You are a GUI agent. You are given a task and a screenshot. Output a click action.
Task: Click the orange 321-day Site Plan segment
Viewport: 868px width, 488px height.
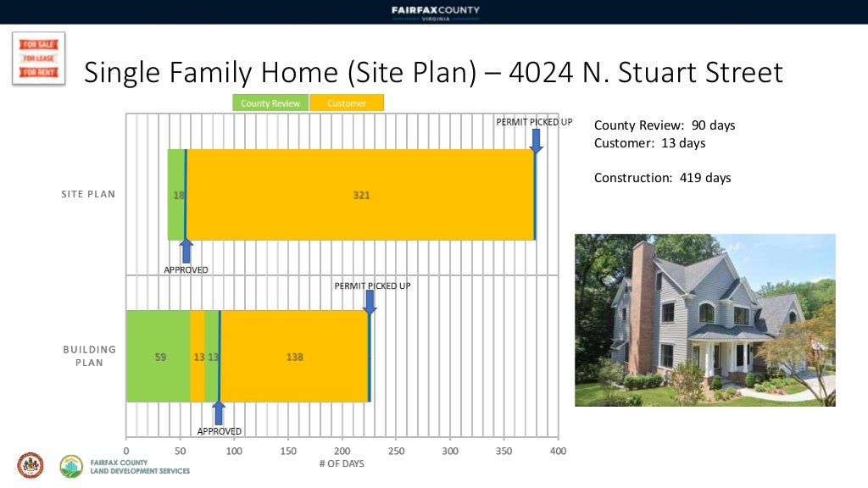point(360,195)
